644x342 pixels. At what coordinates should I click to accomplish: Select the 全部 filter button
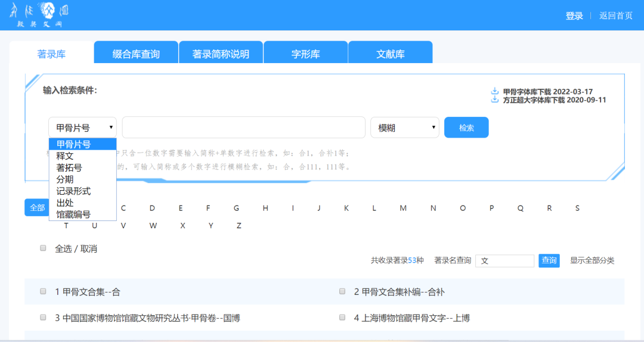[36, 208]
